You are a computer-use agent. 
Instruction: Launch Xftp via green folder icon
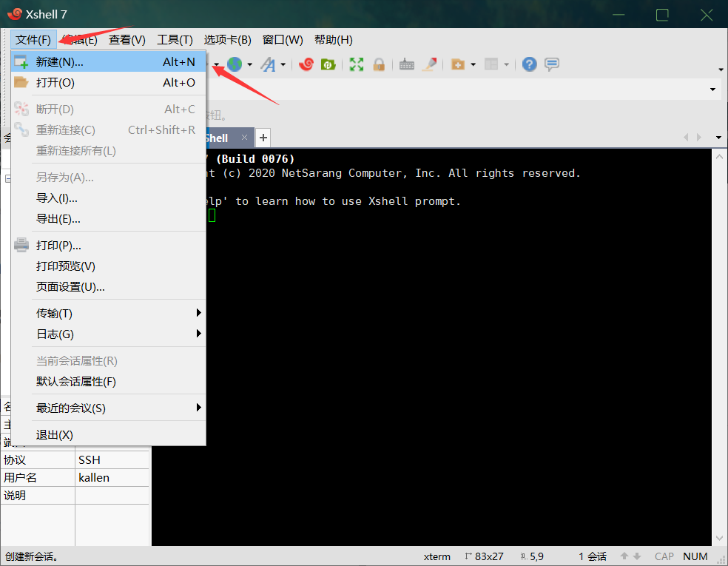pos(328,64)
